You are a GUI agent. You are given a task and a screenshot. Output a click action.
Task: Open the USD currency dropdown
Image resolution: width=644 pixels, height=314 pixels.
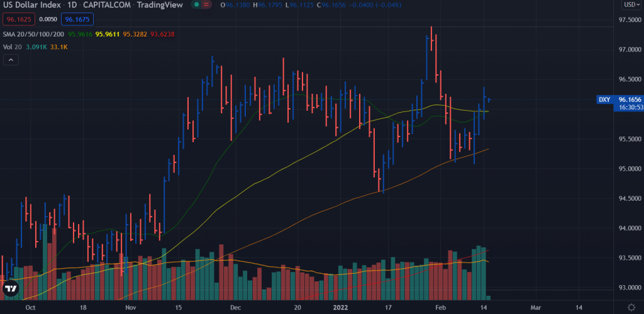click(x=630, y=5)
